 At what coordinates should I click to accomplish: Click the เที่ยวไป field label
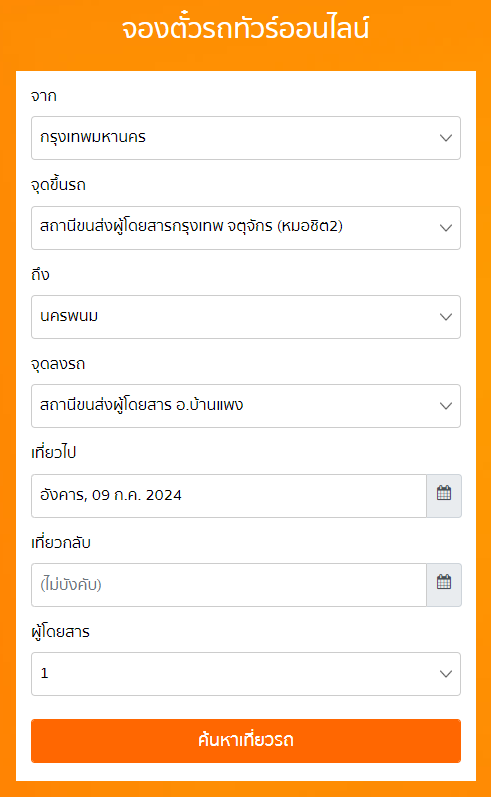pyautogui.click(x=53, y=452)
